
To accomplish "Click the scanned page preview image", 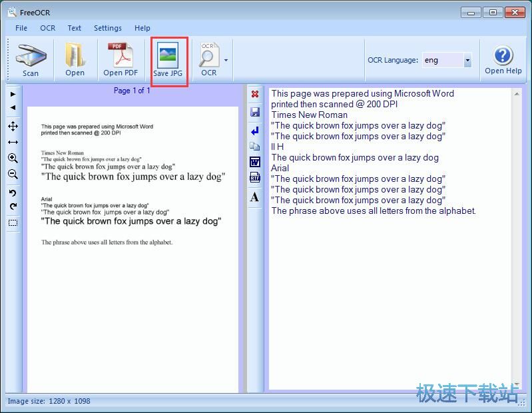I will [133, 249].
